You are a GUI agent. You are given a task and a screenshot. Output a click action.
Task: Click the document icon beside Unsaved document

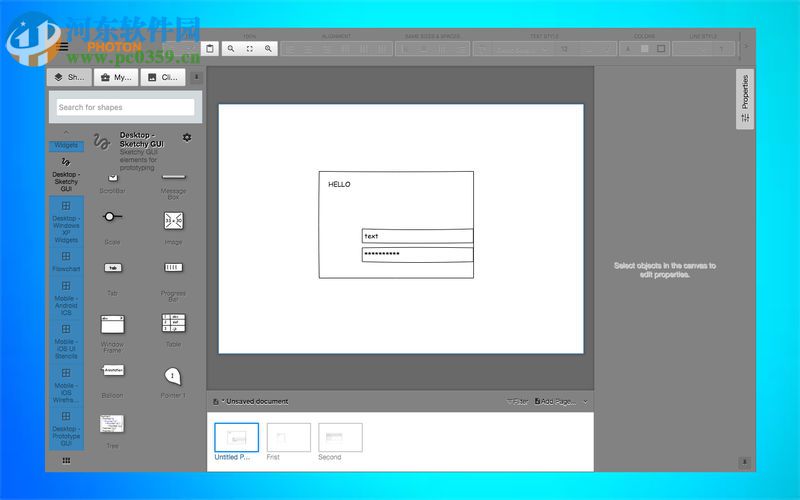point(216,402)
